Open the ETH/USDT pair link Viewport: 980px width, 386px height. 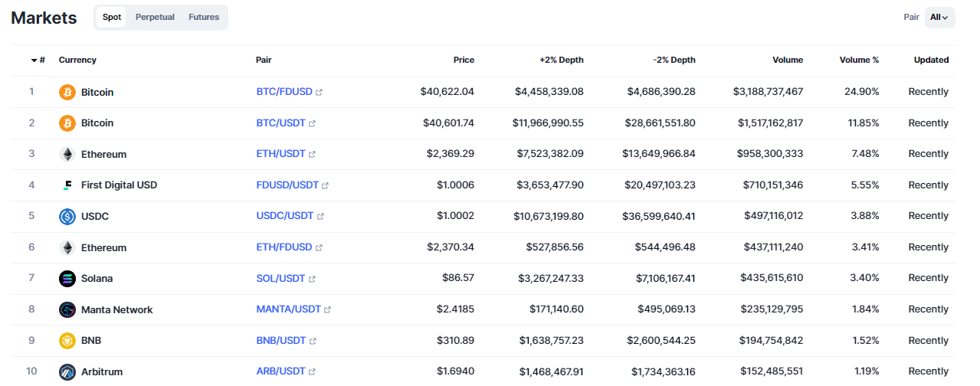tap(280, 154)
